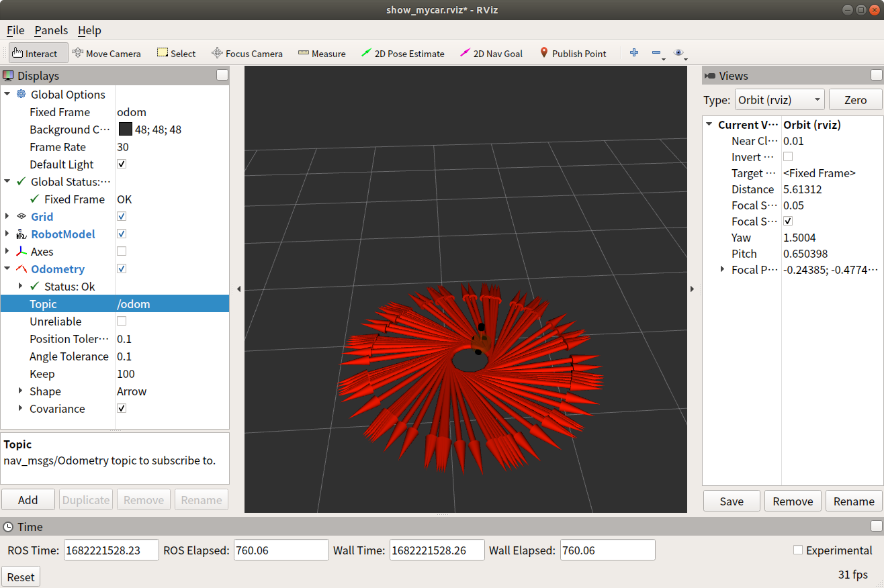Enable the Experimental time checkbox
The width and height of the screenshot is (884, 588).
coord(798,550)
